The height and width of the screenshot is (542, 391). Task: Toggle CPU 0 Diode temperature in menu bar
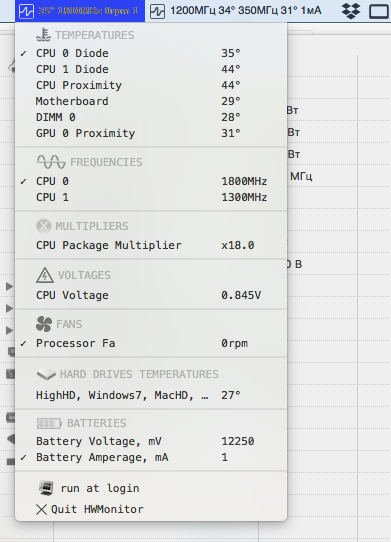click(x=151, y=53)
